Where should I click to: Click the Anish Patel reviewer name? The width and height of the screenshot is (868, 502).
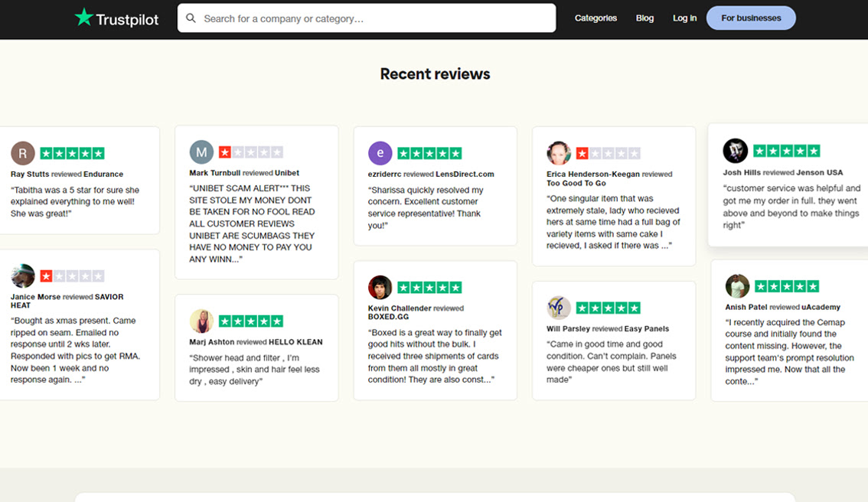746,307
